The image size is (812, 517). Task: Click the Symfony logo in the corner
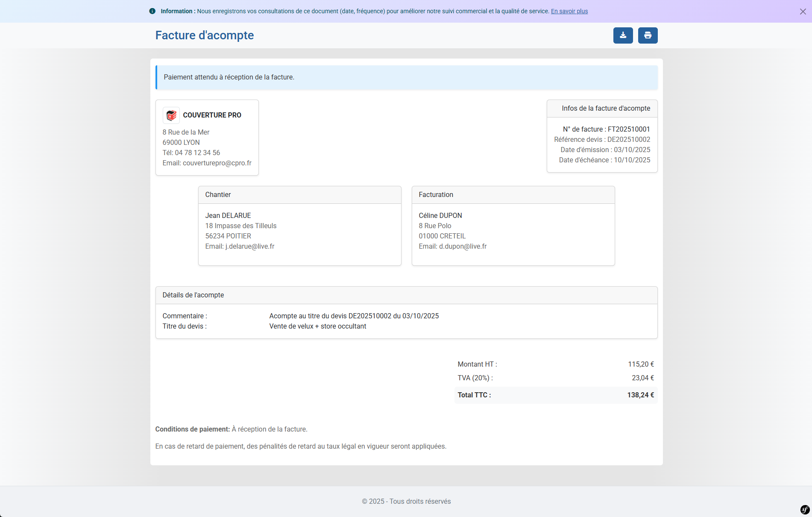[805, 509]
